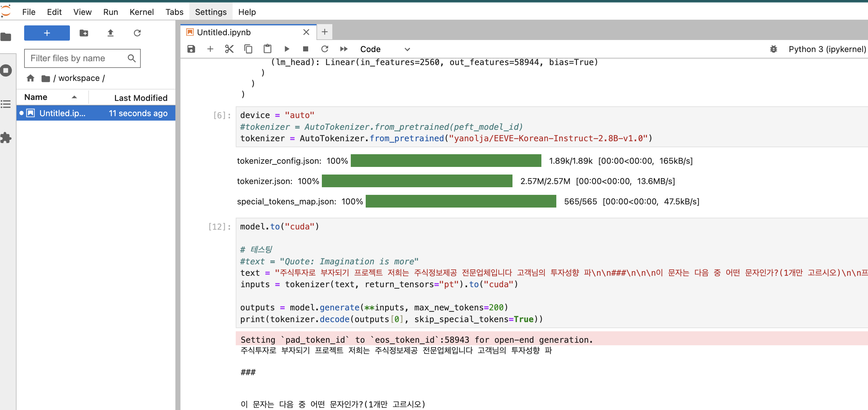
Task: Open cell type Code dropdown
Action: pyautogui.click(x=385, y=49)
